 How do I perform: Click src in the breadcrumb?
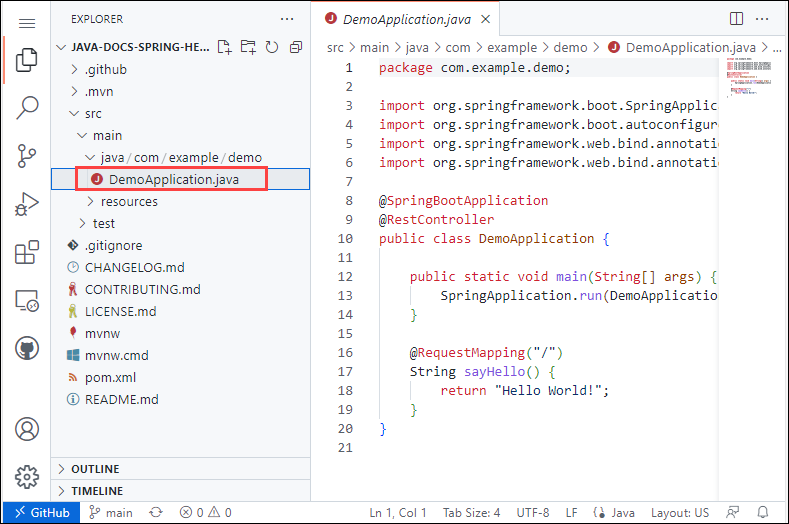[335, 47]
